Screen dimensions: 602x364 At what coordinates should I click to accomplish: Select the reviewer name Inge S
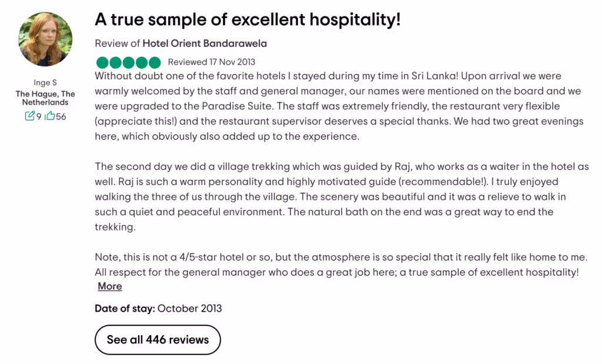tap(45, 82)
